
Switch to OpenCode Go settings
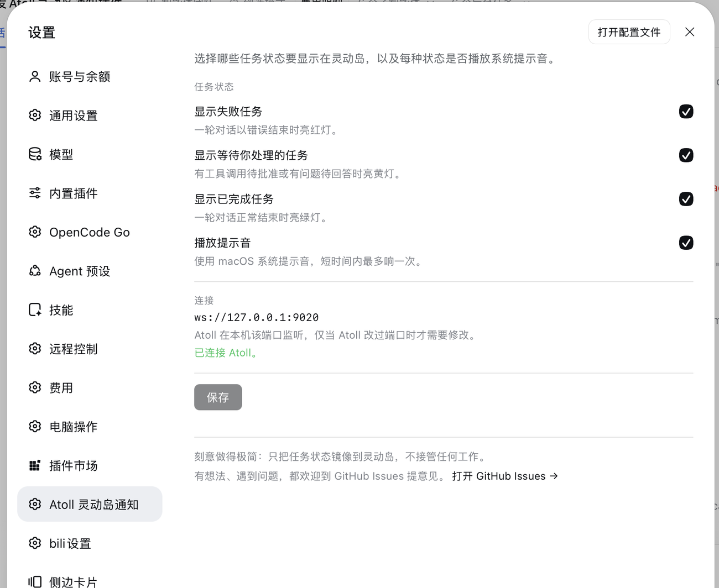90,232
